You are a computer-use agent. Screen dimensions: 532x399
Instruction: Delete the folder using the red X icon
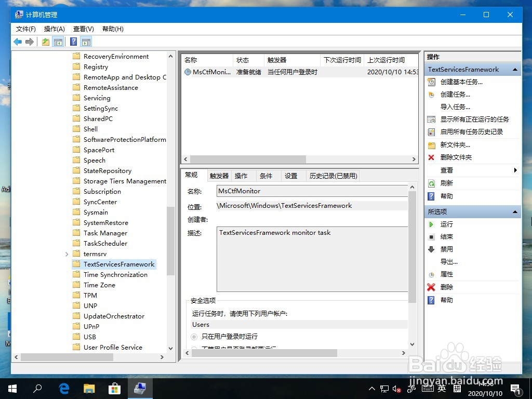[x=431, y=157]
